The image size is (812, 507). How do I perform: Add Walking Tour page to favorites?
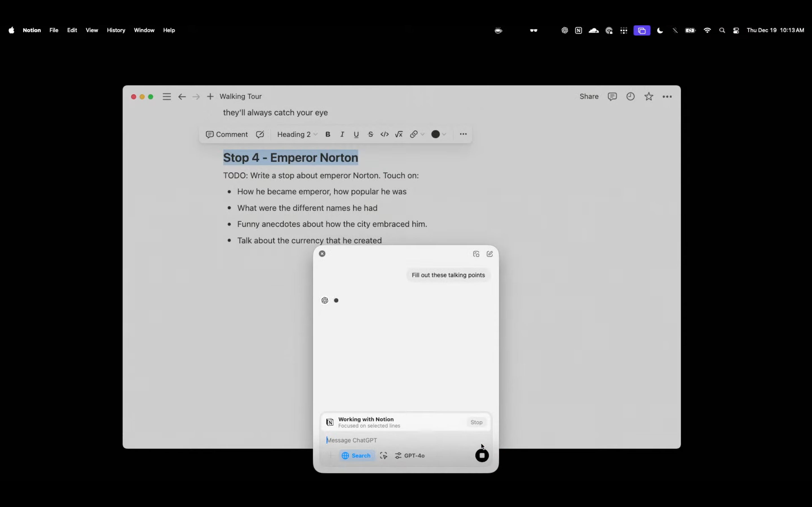648,97
